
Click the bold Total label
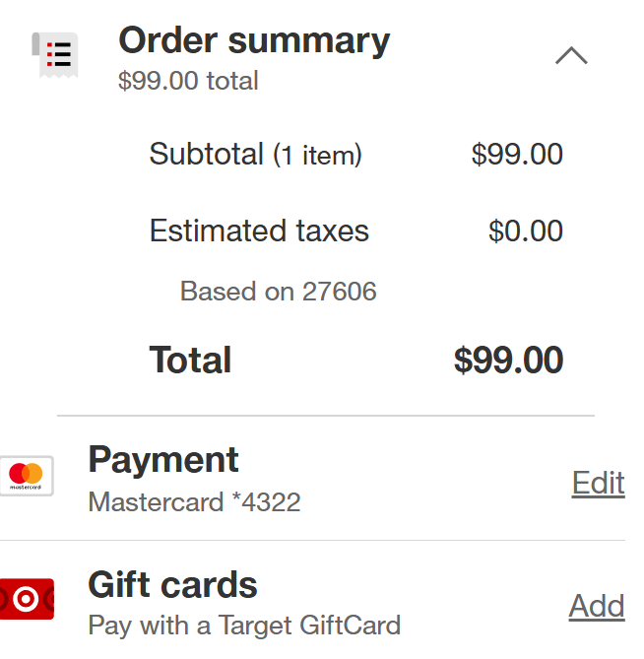pos(190,361)
